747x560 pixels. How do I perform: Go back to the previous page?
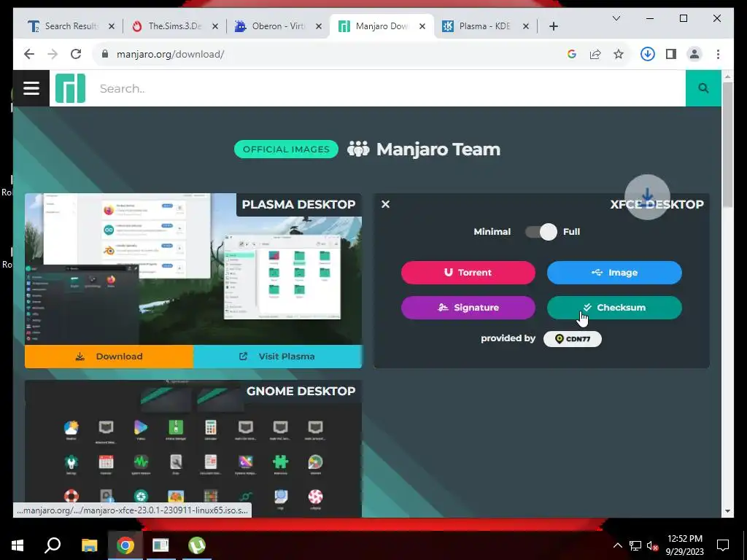point(29,54)
